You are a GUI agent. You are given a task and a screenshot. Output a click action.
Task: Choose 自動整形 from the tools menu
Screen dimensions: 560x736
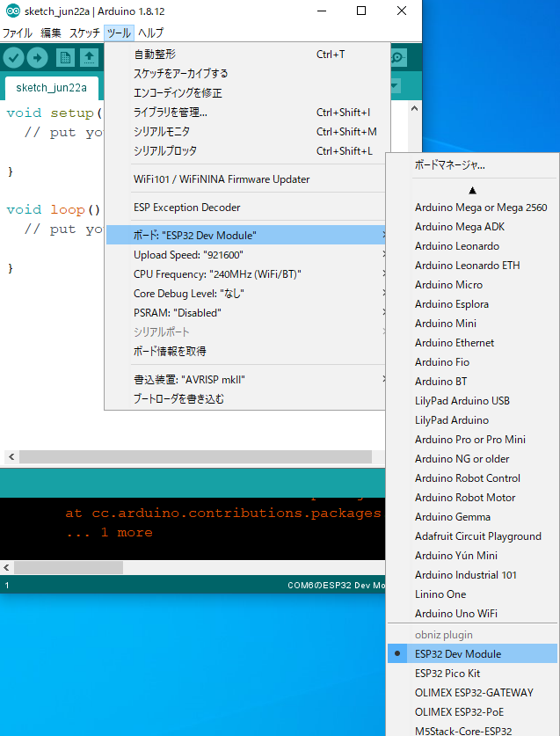(155, 55)
